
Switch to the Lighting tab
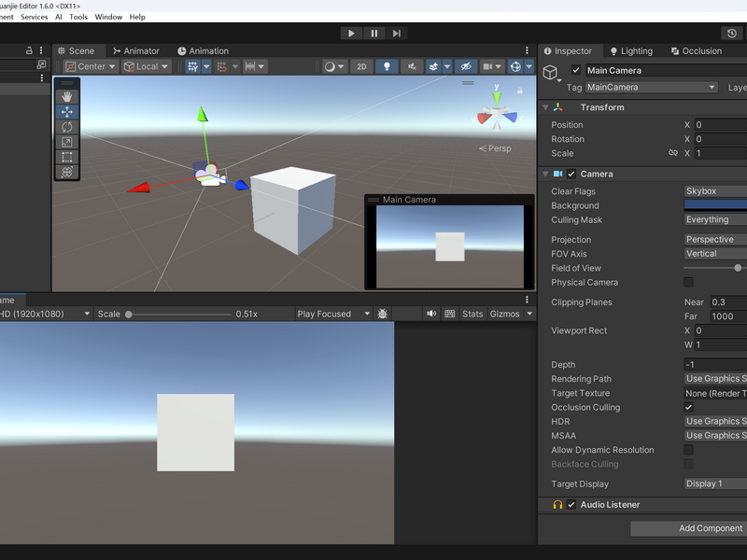click(631, 51)
